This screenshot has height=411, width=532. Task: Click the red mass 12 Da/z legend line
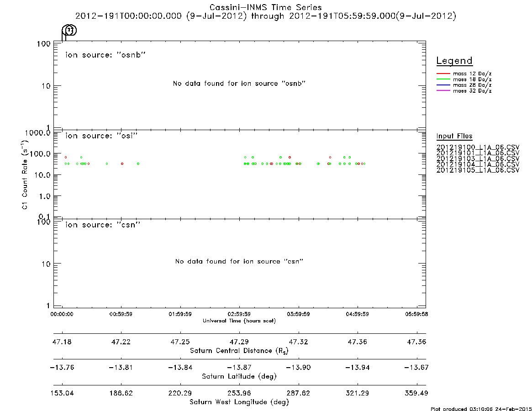tap(443, 74)
